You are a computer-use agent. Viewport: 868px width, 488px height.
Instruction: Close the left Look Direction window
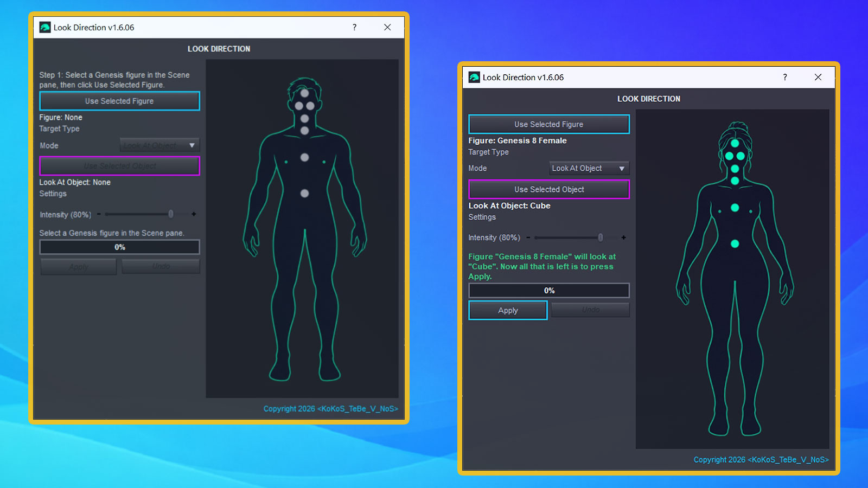(387, 28)
